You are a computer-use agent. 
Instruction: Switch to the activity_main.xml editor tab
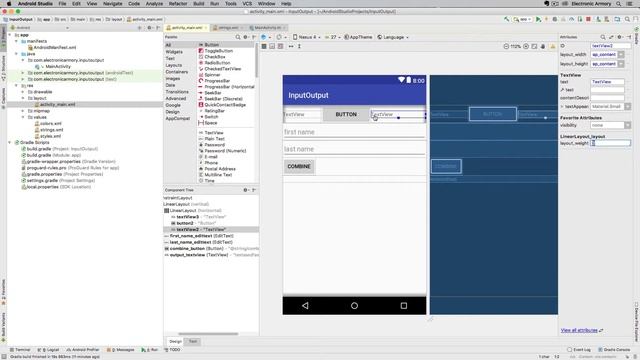tap(186, 28)
